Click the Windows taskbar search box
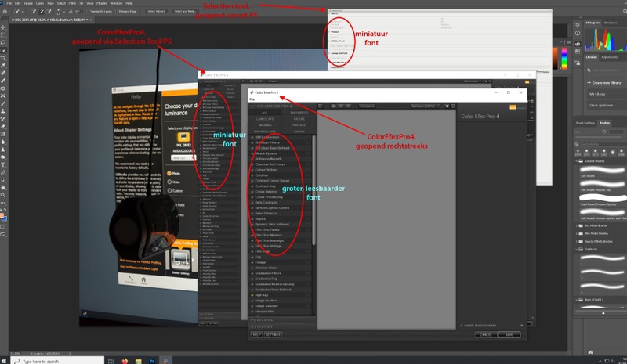Image resolution: width=627 pixels, height=364 pixels. [58, 361]
